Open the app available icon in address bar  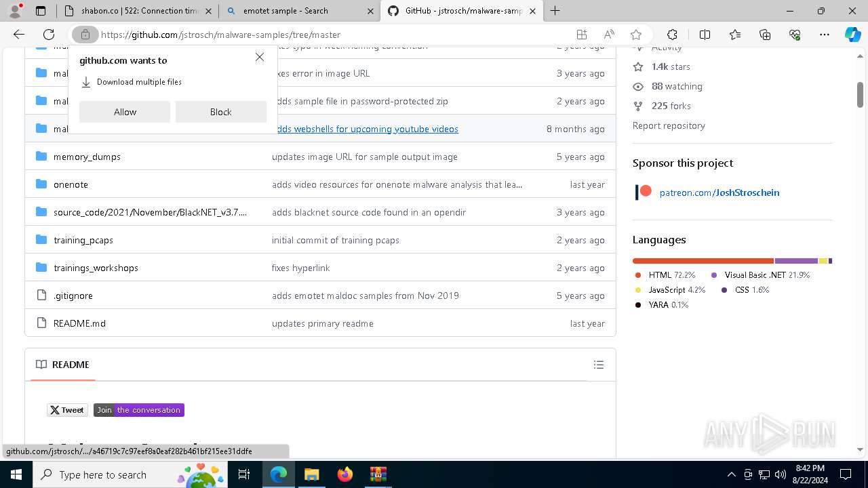[582, 35]
